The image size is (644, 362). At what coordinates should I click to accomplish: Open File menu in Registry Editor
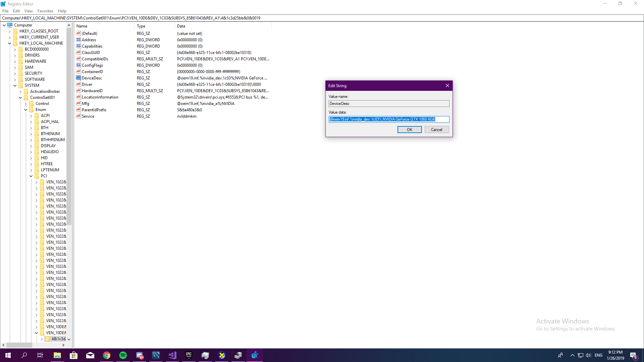click(5, 11)
